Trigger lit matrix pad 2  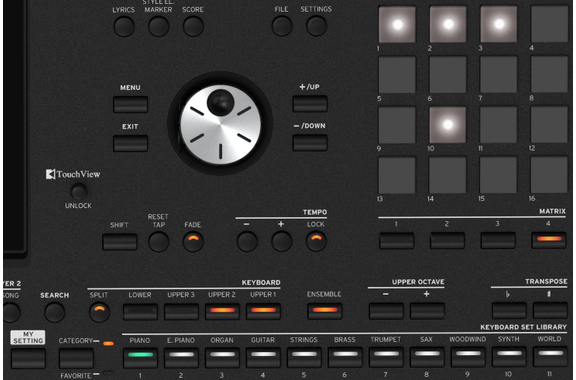coord(448,24)
